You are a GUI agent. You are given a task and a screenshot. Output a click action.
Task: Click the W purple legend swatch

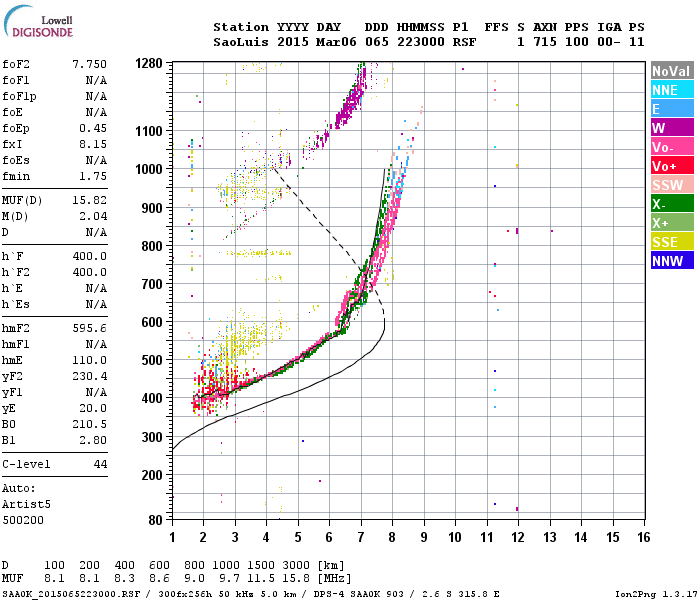(672, 128)
